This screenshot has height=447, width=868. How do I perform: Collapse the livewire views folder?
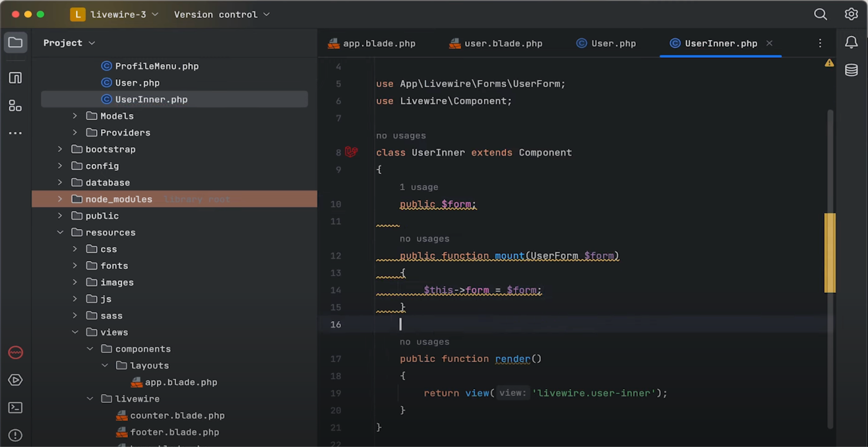[x=90, y=399]
